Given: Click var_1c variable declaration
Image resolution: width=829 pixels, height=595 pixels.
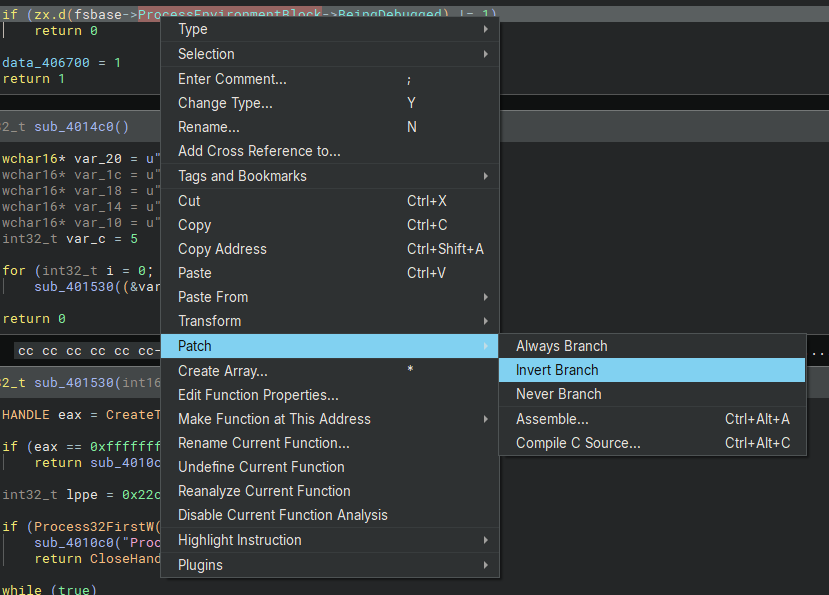Looking at the screenshot, I should coord(98,175).
